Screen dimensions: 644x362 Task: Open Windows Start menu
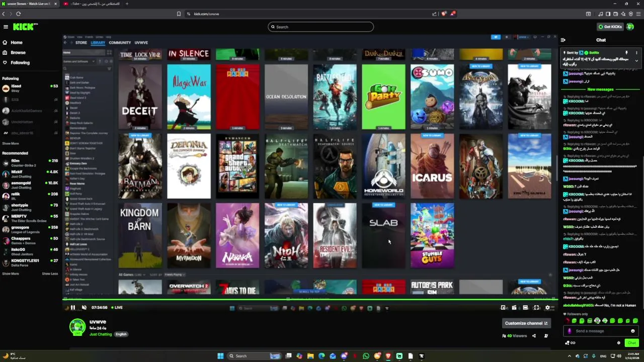[220, 356]
